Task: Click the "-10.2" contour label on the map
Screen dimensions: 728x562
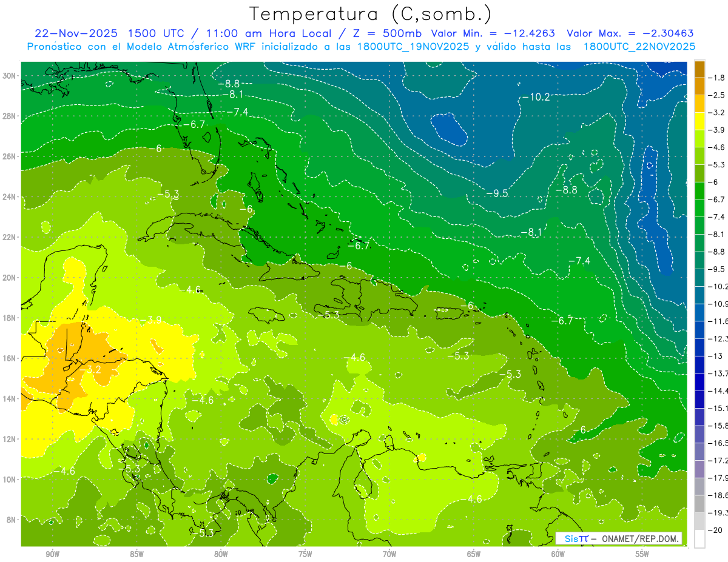Action: [536, 97]
